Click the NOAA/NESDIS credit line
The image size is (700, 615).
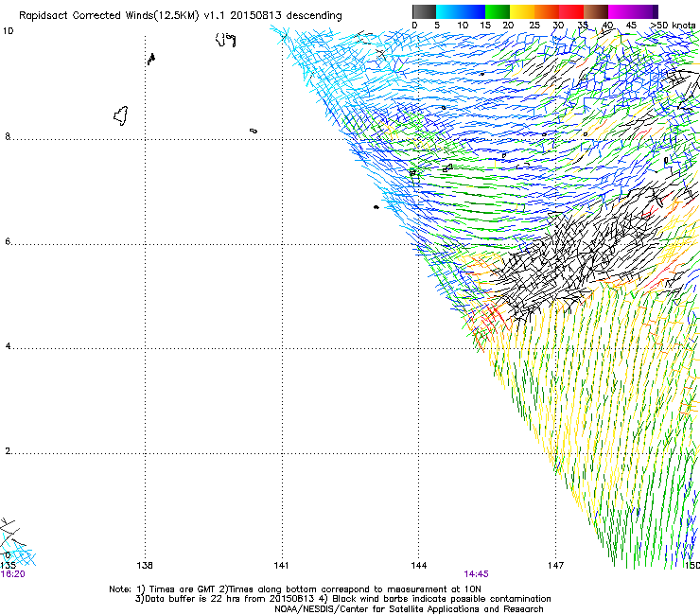(409, 609)
